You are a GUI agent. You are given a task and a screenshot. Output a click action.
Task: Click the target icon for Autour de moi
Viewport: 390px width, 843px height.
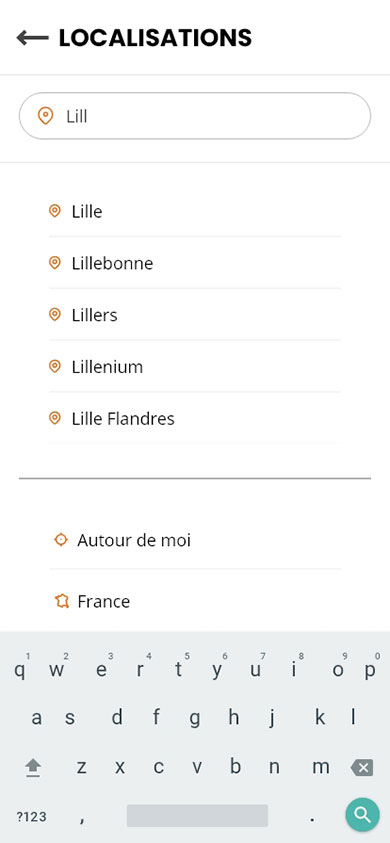(61, 540)
